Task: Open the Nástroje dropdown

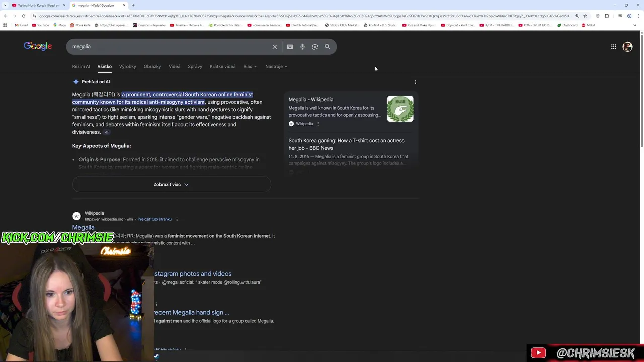Action: click(276, 66)
